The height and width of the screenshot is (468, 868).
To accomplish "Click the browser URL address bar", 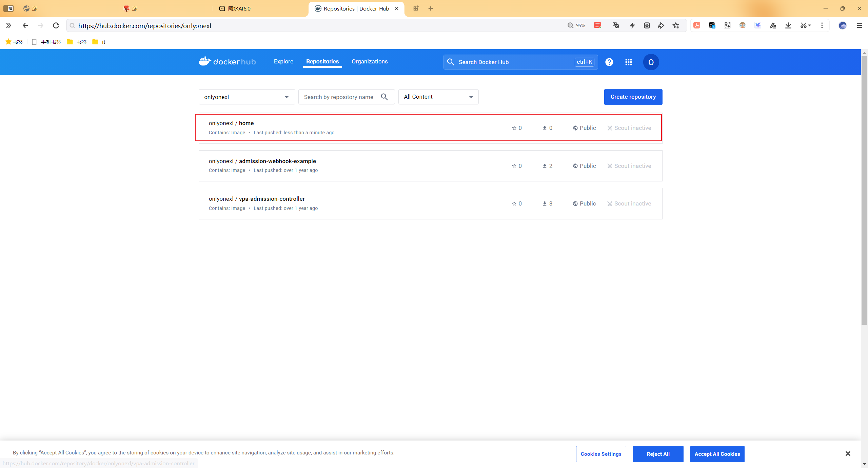I will [x=315, y=26].
